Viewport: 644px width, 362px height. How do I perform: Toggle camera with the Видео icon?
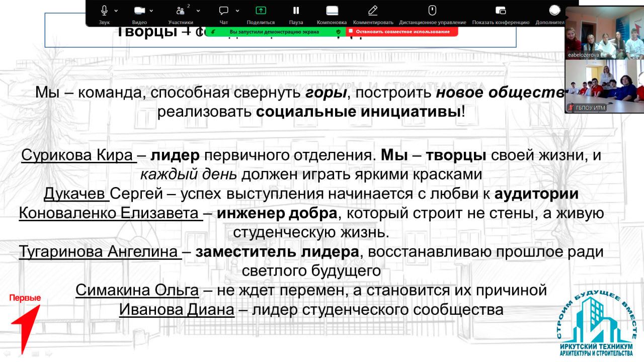(139, 11)
